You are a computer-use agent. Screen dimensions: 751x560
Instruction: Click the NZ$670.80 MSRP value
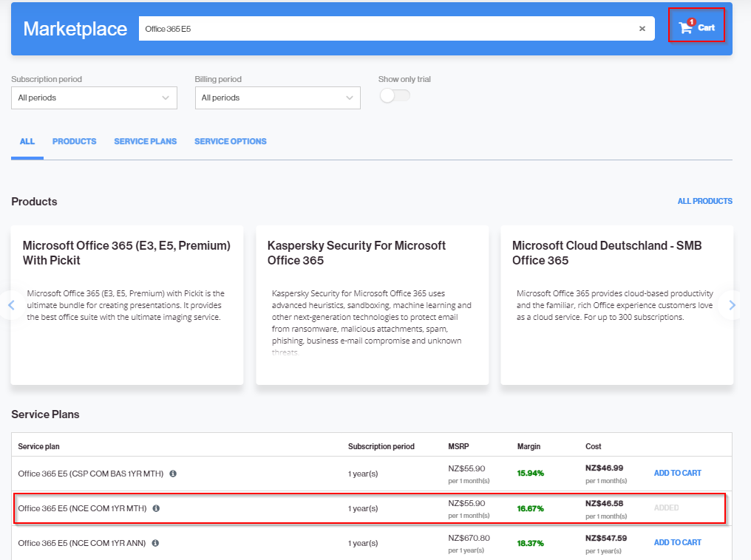click(469, 538)
